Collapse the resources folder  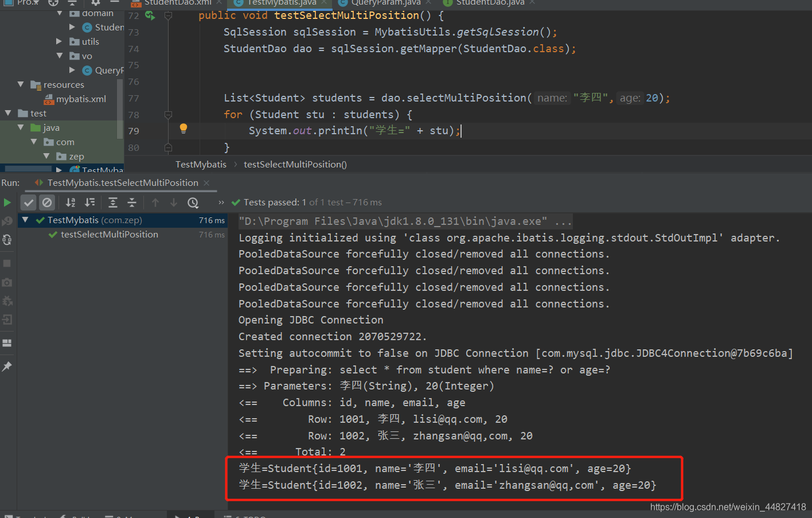pyautogui.click(x=21, y=84)
